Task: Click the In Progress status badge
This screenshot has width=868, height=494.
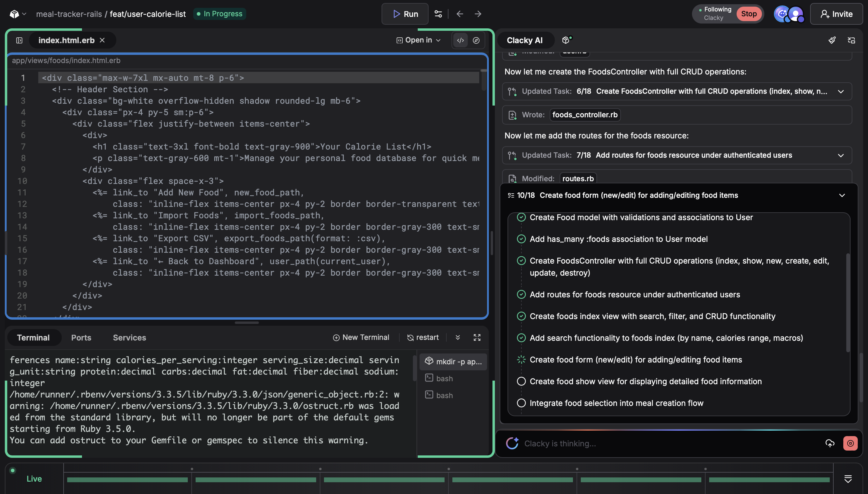Action: click(x=220, y=14)
